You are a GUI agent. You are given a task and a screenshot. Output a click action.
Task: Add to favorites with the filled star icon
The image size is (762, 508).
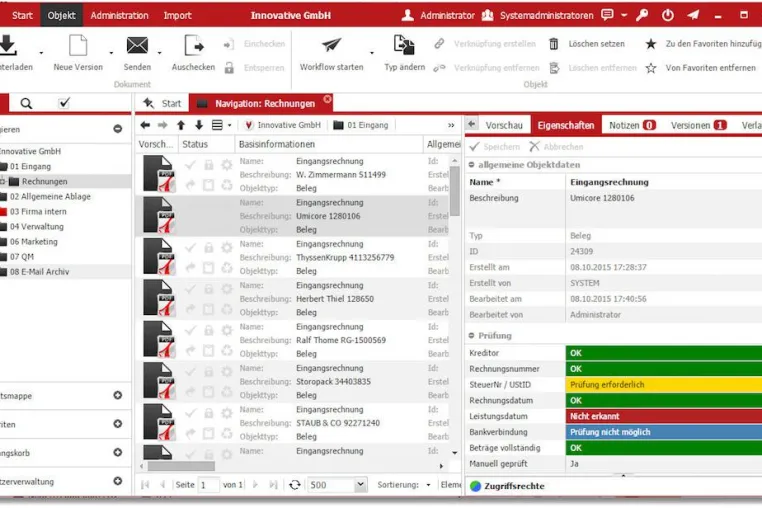[651, 44]
